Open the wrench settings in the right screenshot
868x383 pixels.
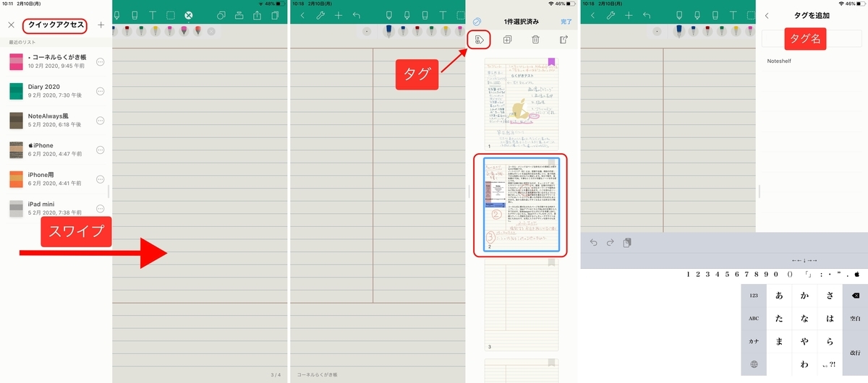[611, 14]
